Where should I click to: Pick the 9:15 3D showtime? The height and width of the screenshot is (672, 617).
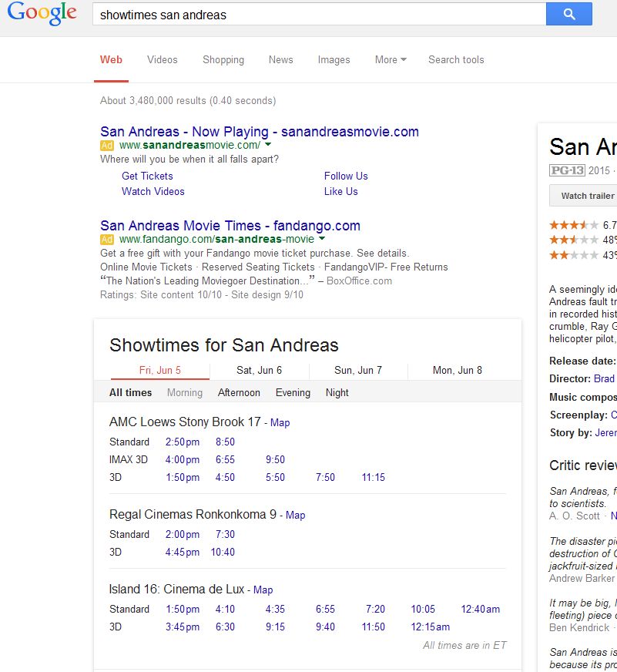(x=275, y=627)
